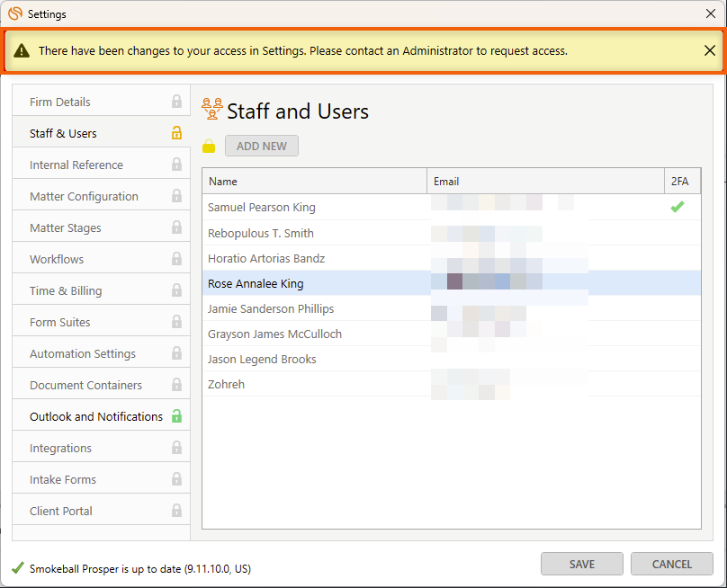
Task: Select the Jamie Sanderson Phillips row
Action: (x=271, y=308)
